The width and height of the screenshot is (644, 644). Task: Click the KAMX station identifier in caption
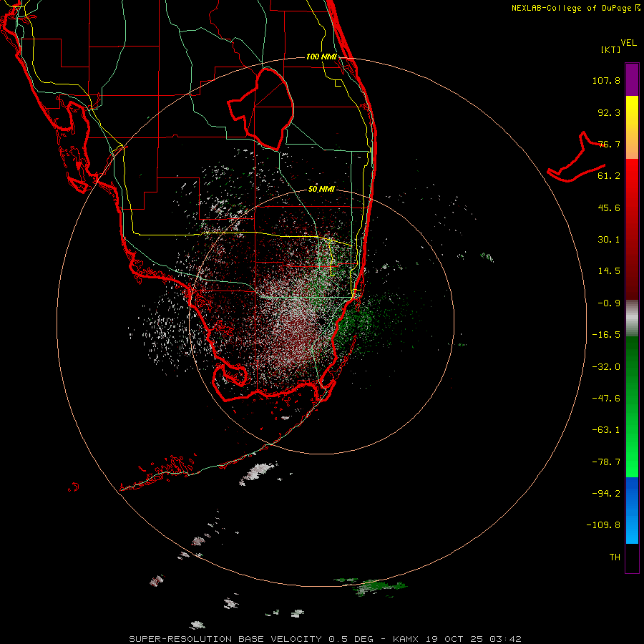(x=406, y=639)
